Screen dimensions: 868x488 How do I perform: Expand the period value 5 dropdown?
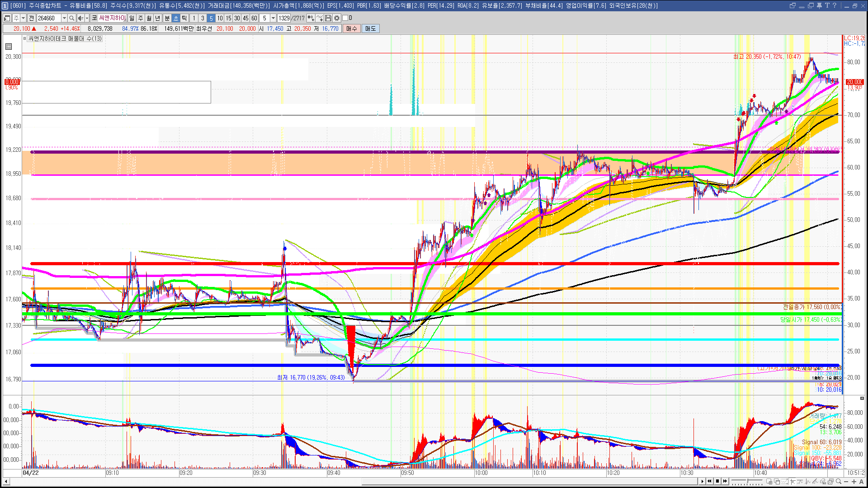coord(273,18)
